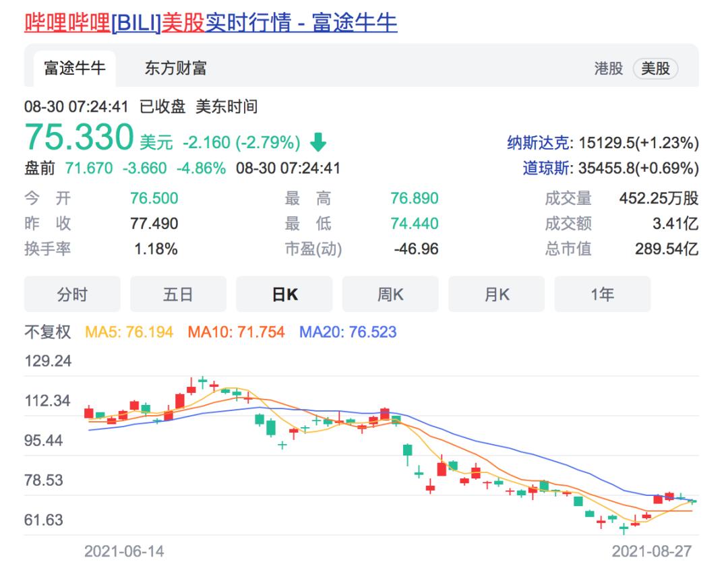Select the 分时 (intraday) chart view
Screen dimensions: 728x564
[x=71, y=294]
